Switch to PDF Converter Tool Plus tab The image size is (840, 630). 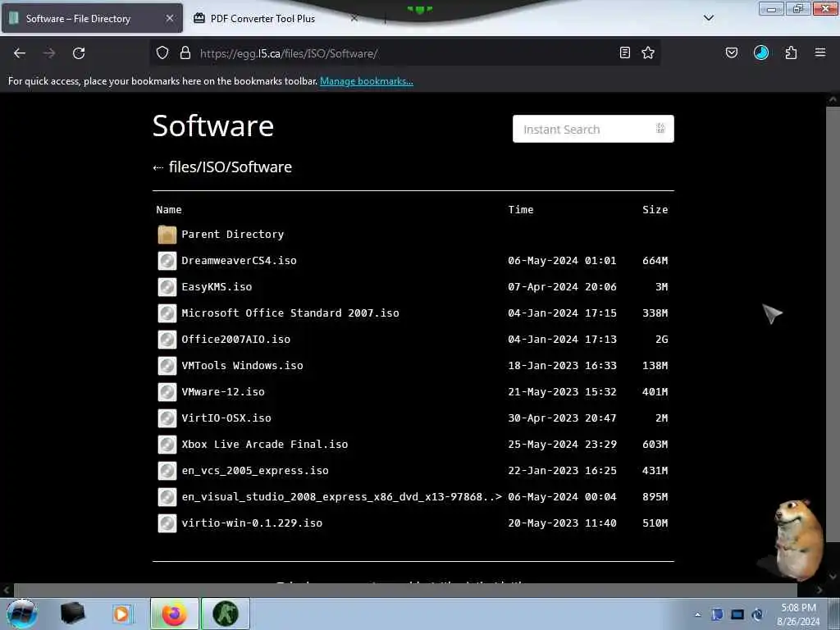(x=262, y=19)
